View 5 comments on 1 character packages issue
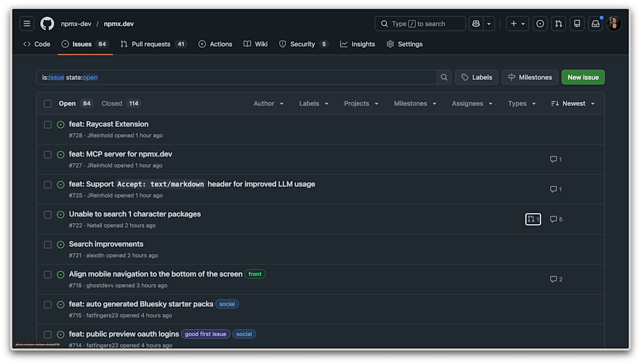Image resolution: width=641 pixels, height=364 pixels. pyautogui.click(x=557, y=220)
